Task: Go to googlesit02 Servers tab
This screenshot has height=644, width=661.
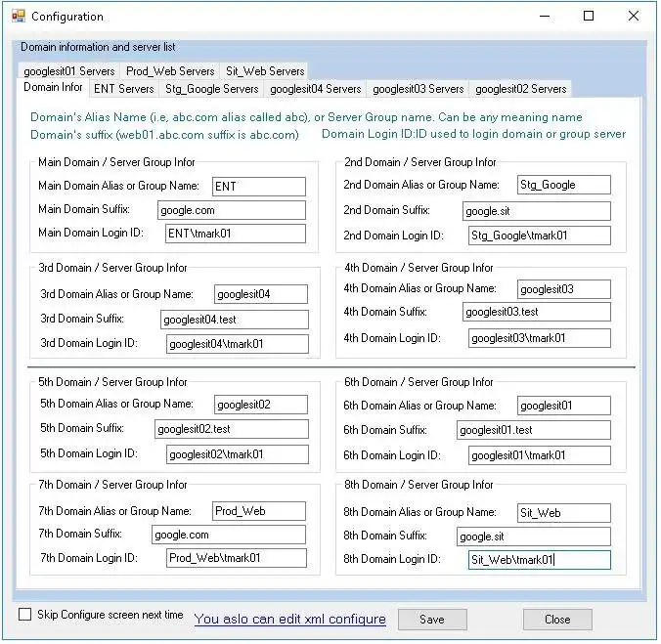Action: [520, 89]
